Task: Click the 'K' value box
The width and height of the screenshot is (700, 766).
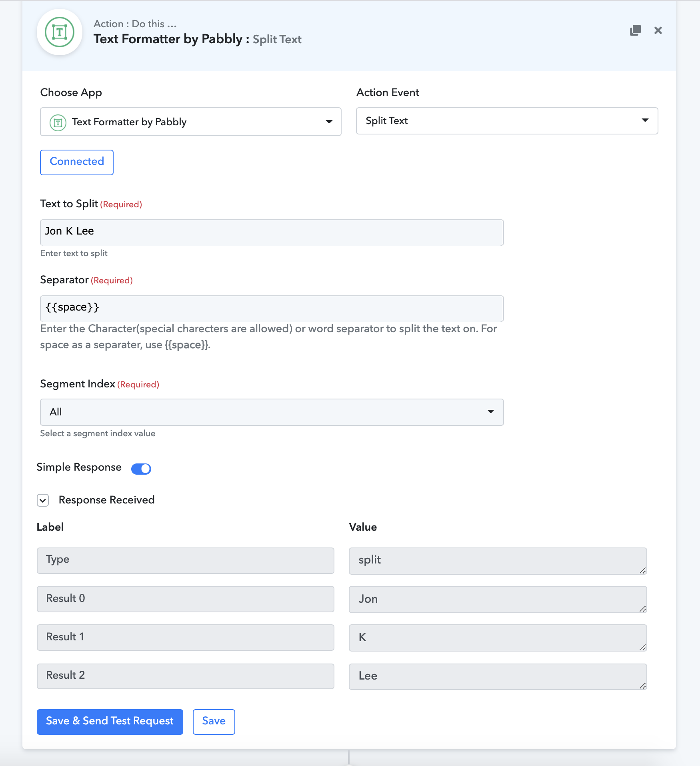Action: coord(498,638)
